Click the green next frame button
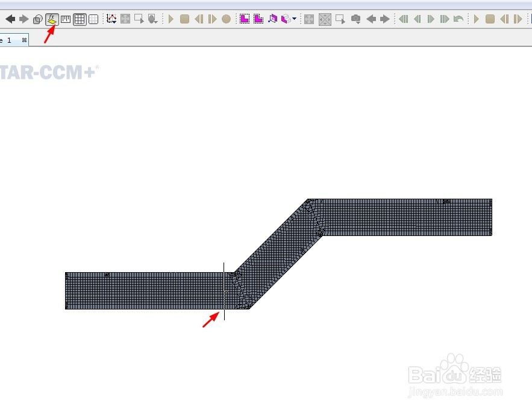The height and width of the screenshot is (410, 532). 431,19
